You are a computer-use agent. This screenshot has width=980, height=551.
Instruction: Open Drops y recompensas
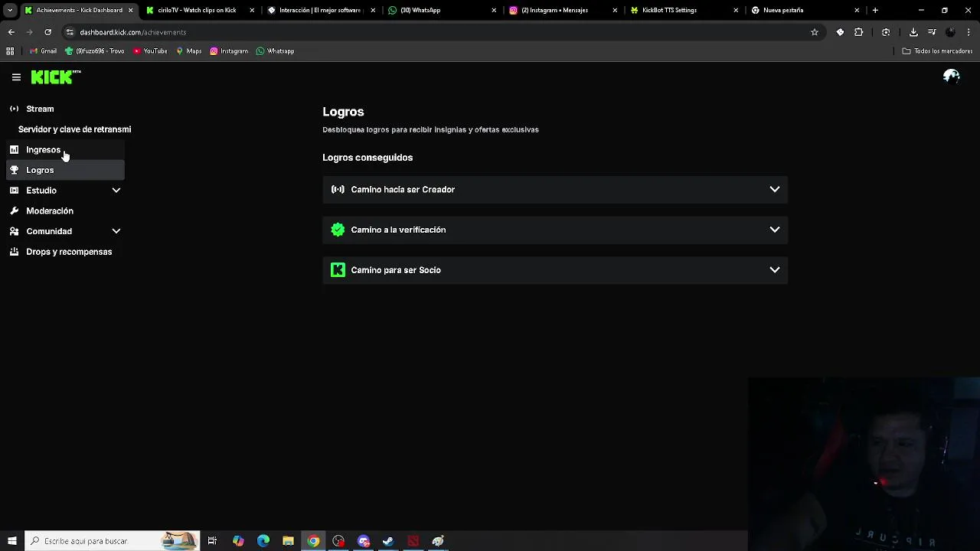(66, 252)
